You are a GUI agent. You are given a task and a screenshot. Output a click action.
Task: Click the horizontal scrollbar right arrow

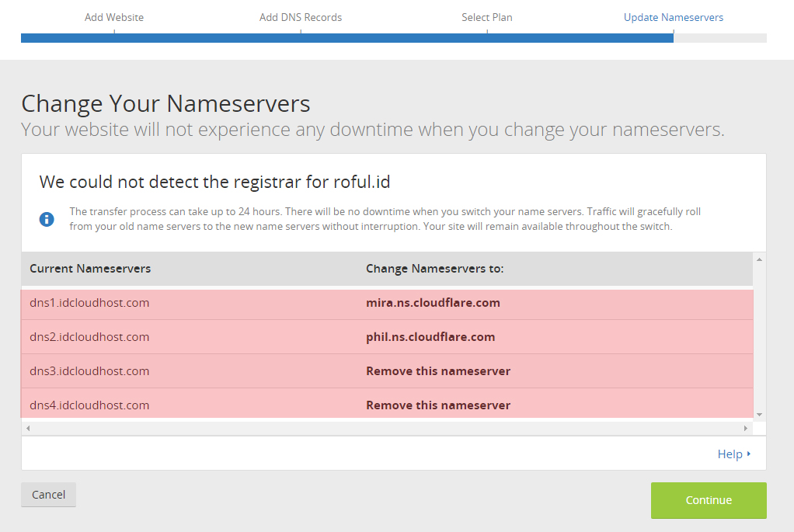point(744,428)
